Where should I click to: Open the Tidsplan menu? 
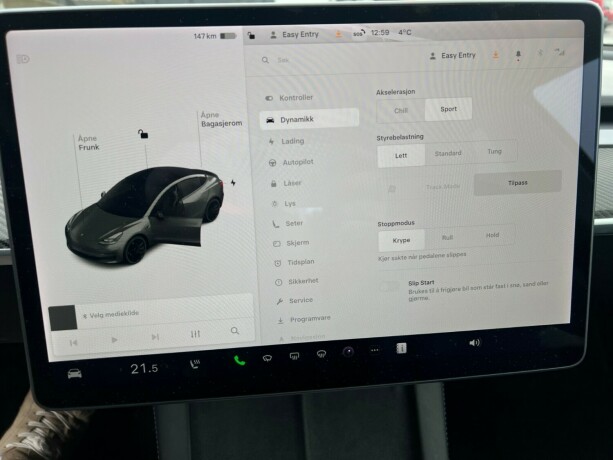coord(294,262)
